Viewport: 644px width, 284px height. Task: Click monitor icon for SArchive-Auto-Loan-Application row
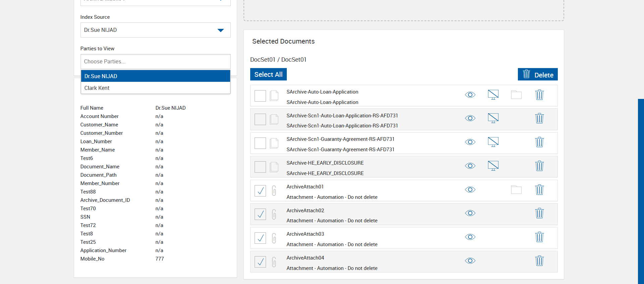click(493, 95)
